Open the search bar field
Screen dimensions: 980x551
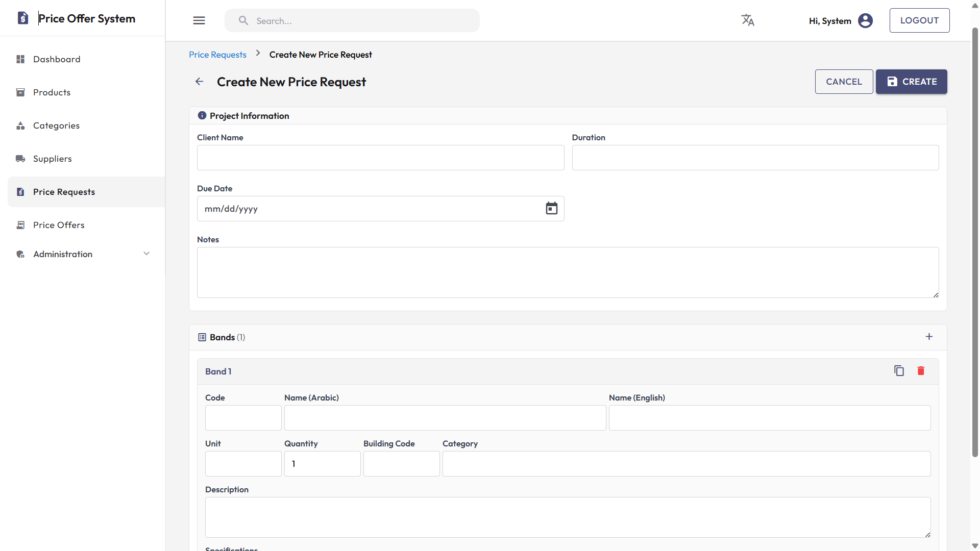(352, 20)
